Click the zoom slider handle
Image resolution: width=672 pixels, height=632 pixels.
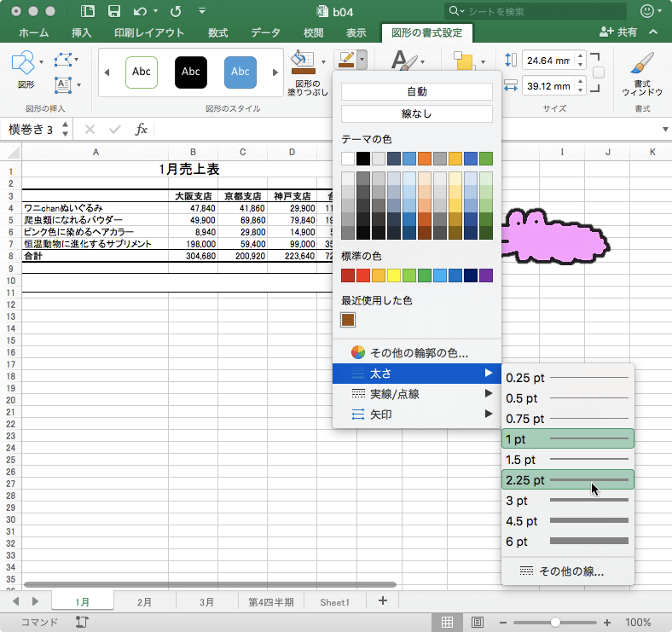(x=555, y=622)
